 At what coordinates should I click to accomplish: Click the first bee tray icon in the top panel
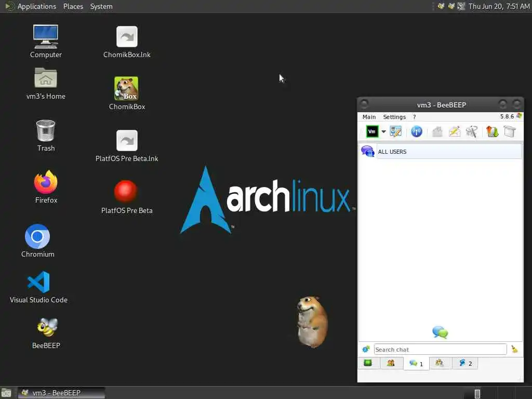pyautogui.click(x=441, y=6)
